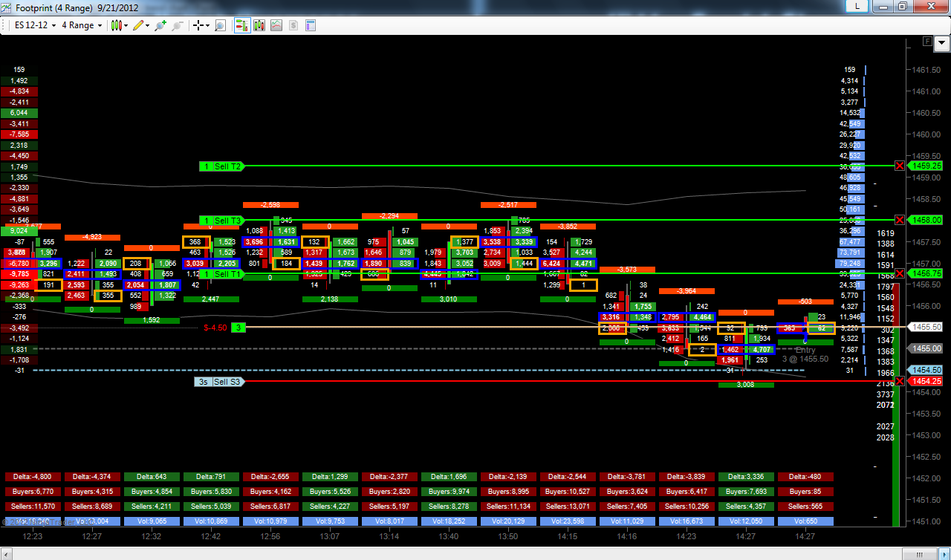This screenshot has height=560, width=951.
Task: Open the ES 12-12 instrument dropdown
Action: (34, 25)
